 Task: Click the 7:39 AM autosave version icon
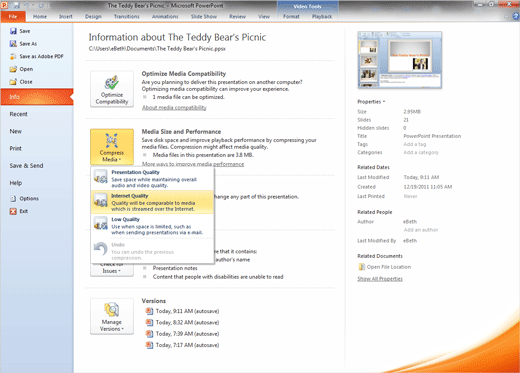tap(149, 334)
